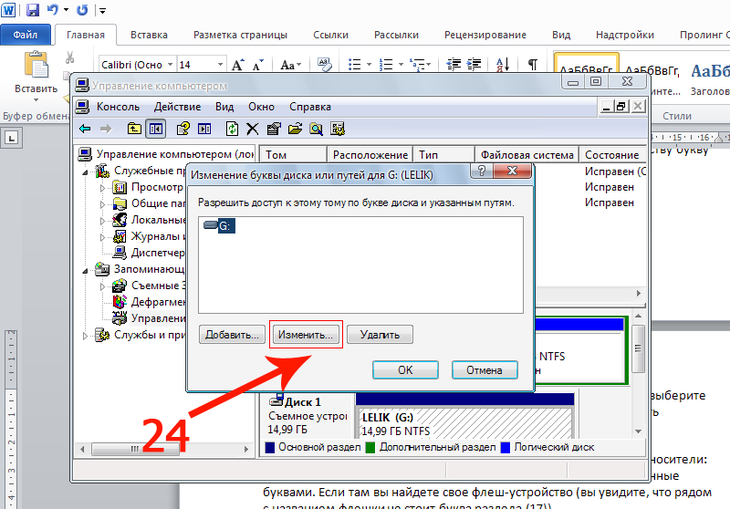730x509 pixels.
Task: Open the Консоль menu
Action: 117,107
